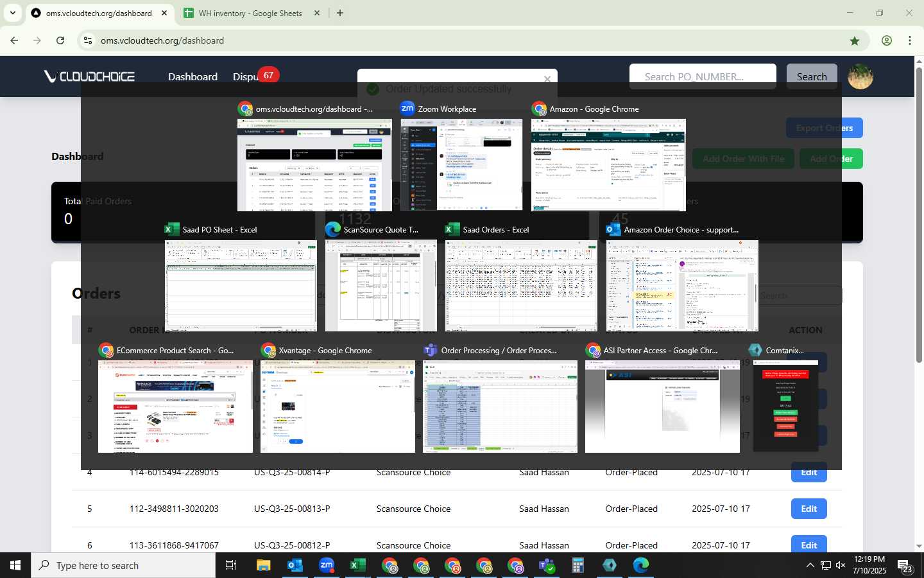The height and width of the screenshot is (578, 924).
Task: Switch to ScanSource Quote Edge window
Action: [x=381, y=285]
